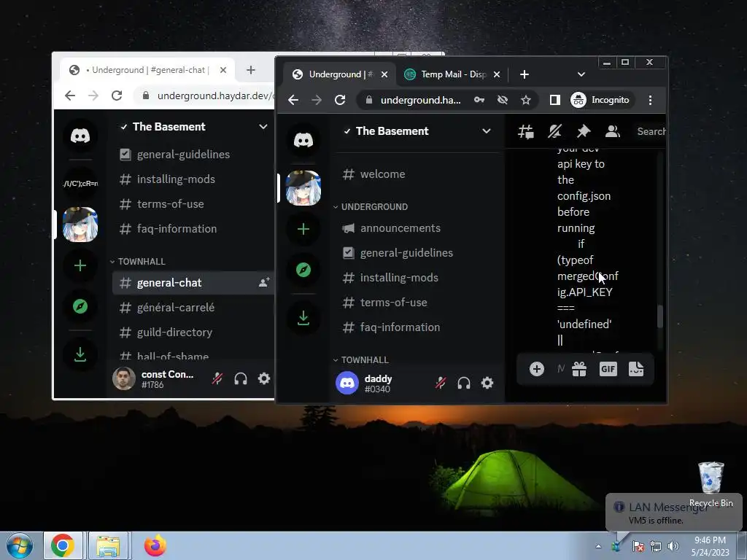Screen dimensions: 747x560
Task: Collapse the UNDERGROUND category
Action: click(371, 206)
